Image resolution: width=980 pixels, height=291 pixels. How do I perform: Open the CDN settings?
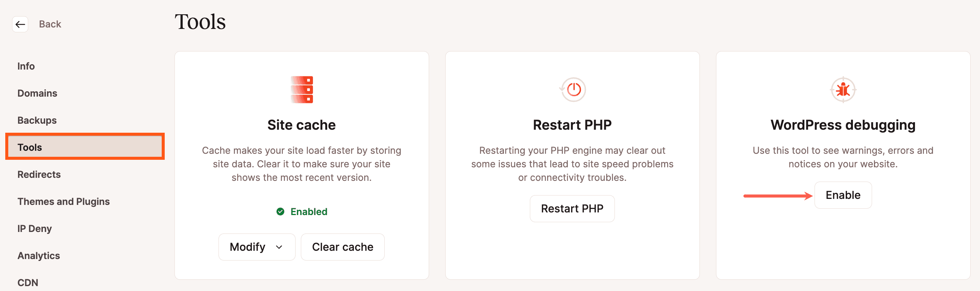(x=27, y=282)
